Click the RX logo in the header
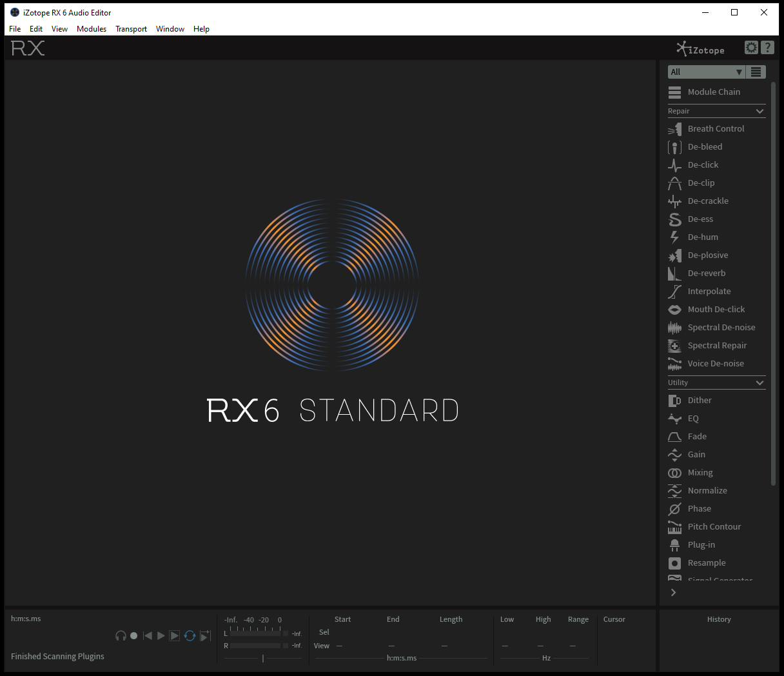 click(x=28, y=48)
